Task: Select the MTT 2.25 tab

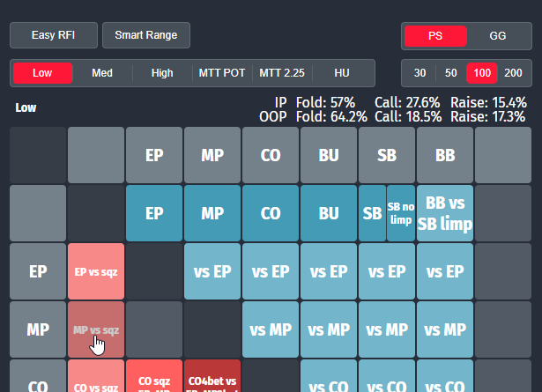Action: coord(281,73)
